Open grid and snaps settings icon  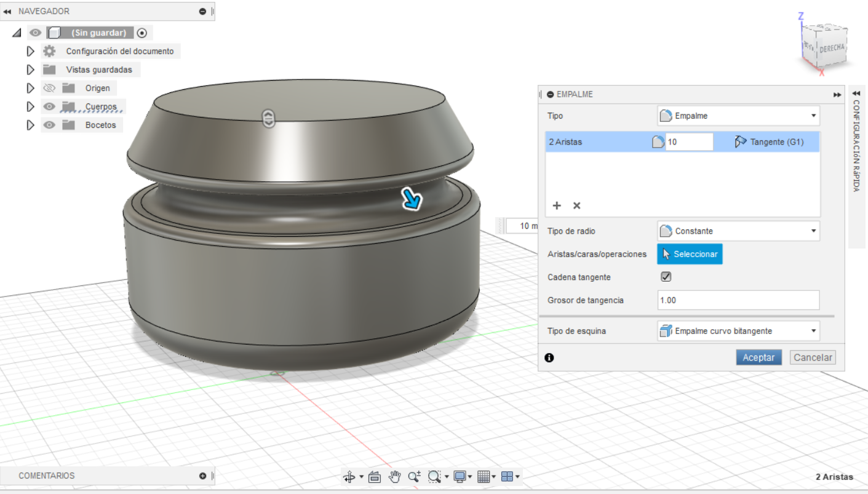484,477
